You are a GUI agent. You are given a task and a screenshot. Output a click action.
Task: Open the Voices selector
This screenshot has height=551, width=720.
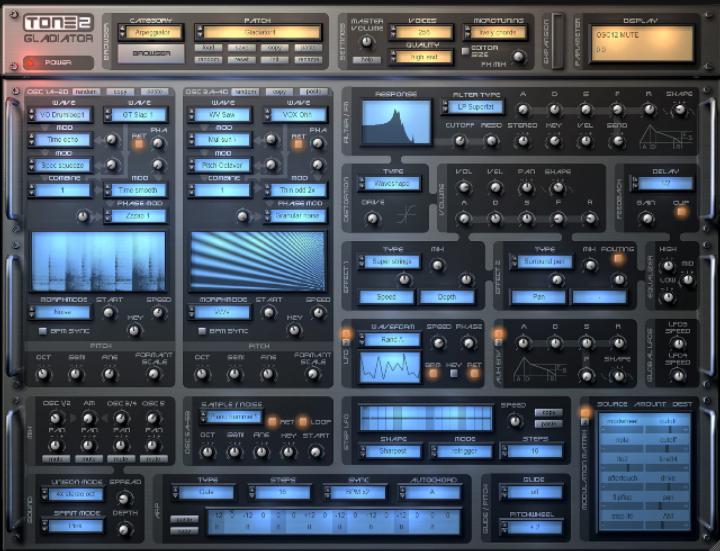point(421,33)
